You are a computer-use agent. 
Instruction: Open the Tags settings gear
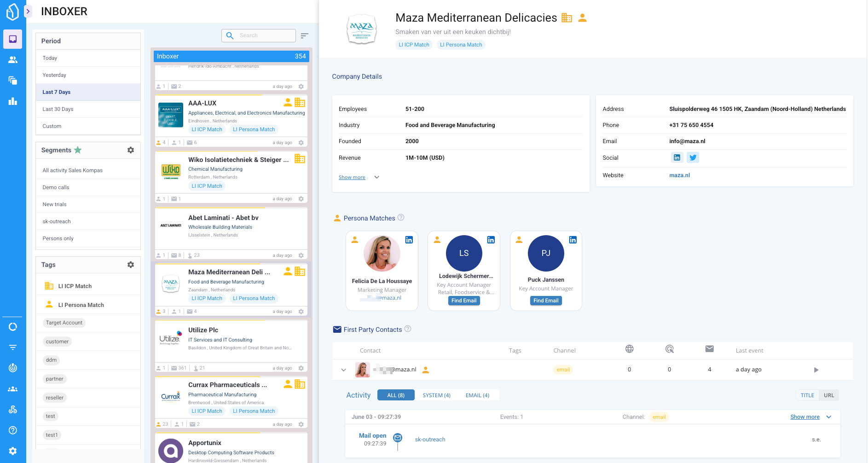pyautogui.click(x=131, y=265)
